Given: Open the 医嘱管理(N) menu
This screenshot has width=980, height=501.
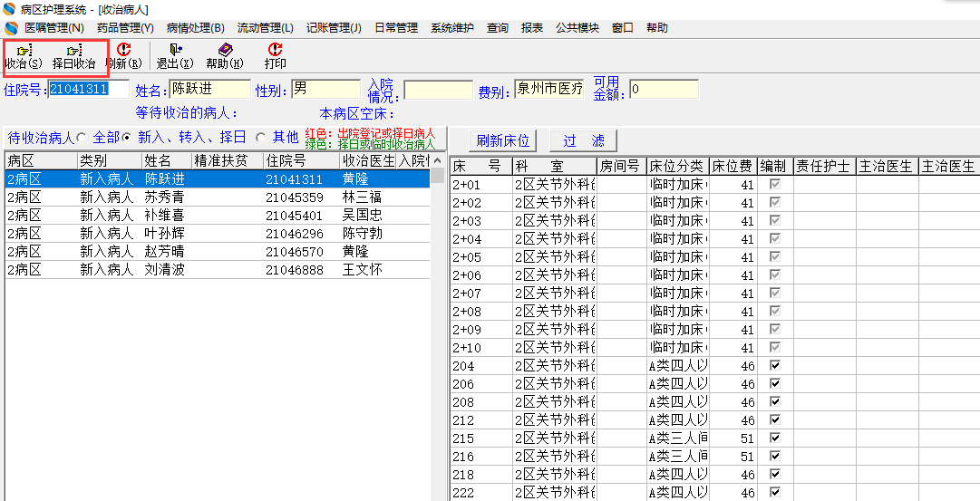Looking at the screenshot, I should 54,28.
